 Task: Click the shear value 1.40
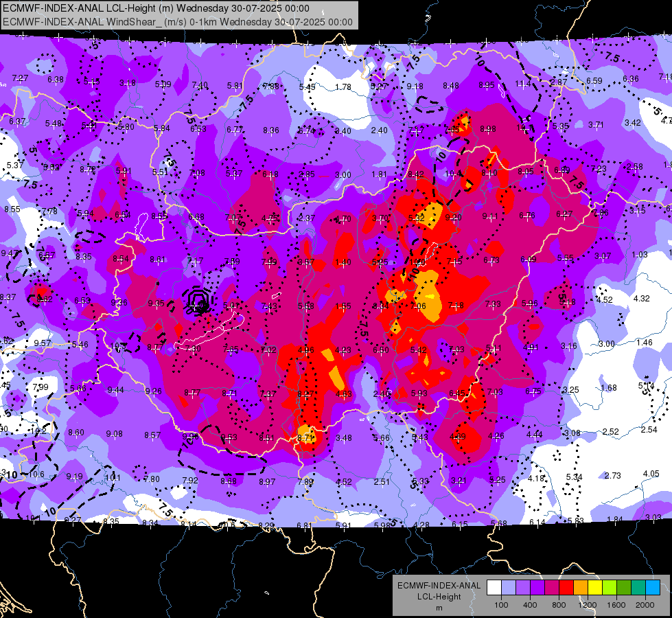pyautogui.click(x=343, y=262)
